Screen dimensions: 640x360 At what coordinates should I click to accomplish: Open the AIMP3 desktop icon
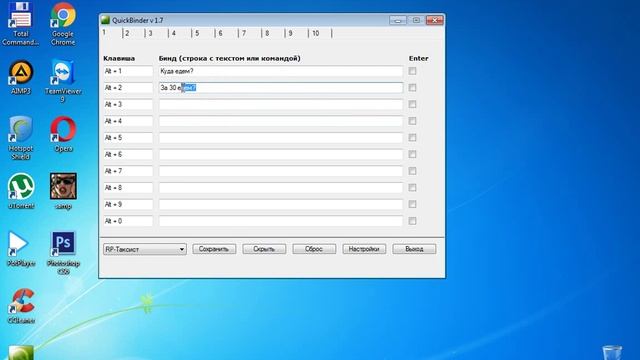point(21,78)
